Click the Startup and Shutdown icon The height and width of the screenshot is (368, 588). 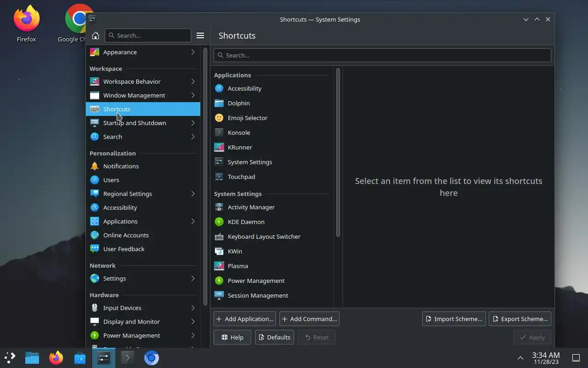pos(95,123)
